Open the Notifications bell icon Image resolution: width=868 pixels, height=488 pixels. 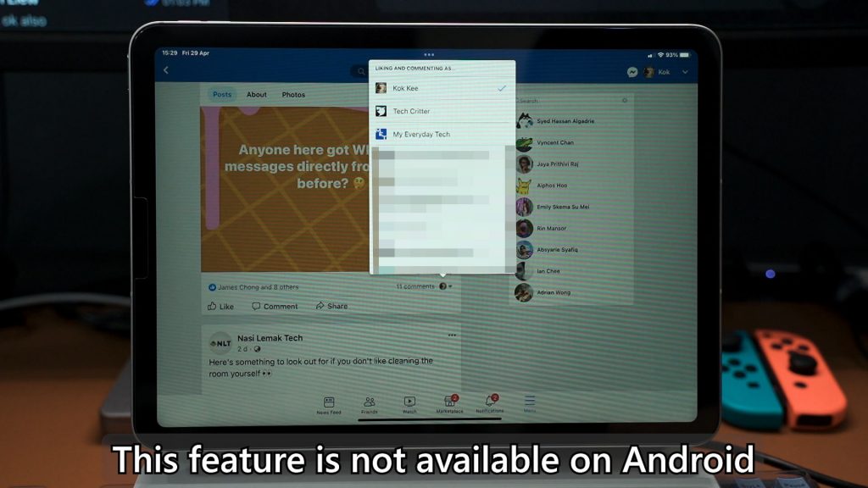click(491, 401)
